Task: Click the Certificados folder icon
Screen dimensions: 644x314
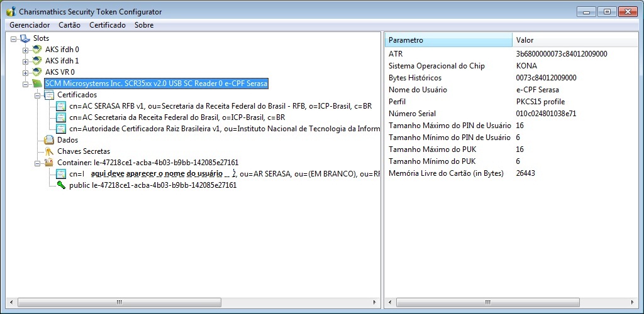Action: [x=49, y=95]
